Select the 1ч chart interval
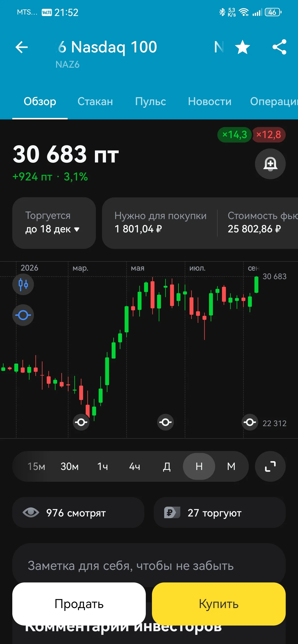 click(103, 466)
